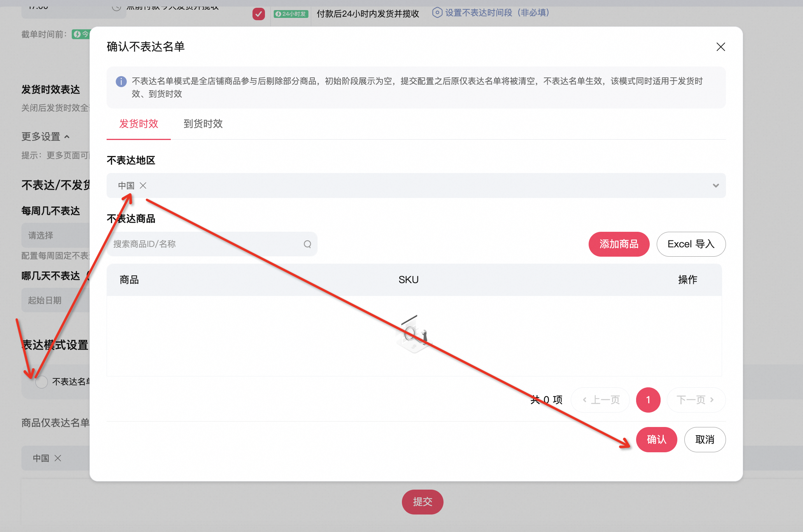Click the Excel 导入 button
This screenshot has height=532, width=803.
[x=691, y=244]
